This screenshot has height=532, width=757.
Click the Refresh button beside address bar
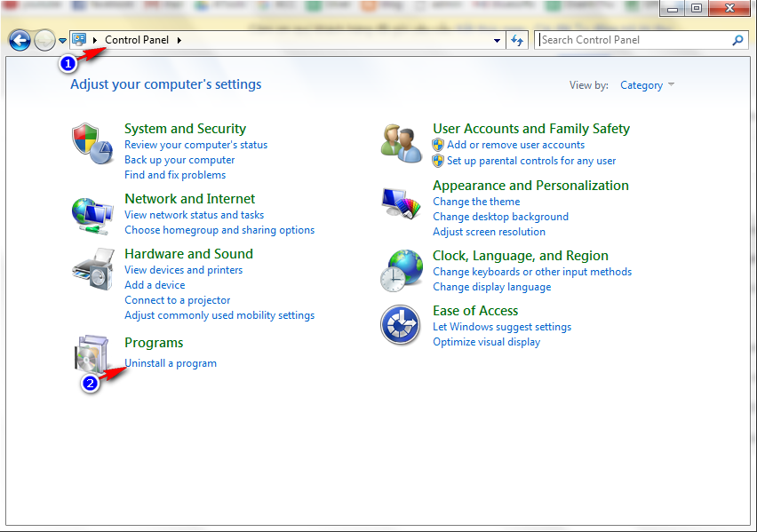tap(517, 41)
